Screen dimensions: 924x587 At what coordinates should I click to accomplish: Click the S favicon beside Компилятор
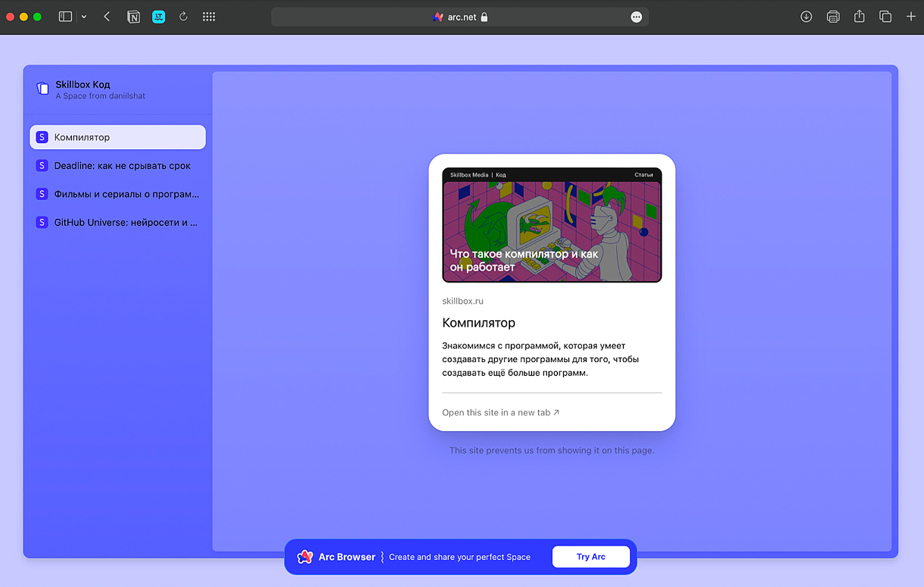tap(42, 137)
